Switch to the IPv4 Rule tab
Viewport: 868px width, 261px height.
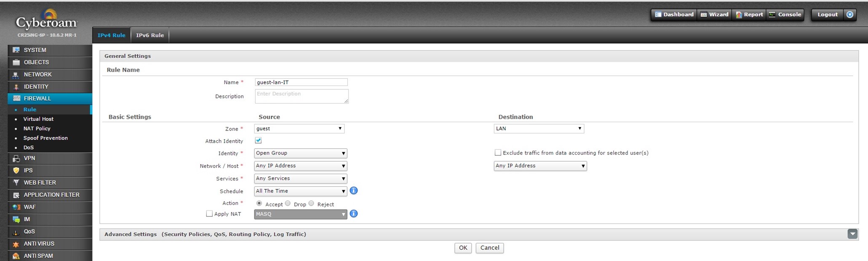click(x=112, y=35)
